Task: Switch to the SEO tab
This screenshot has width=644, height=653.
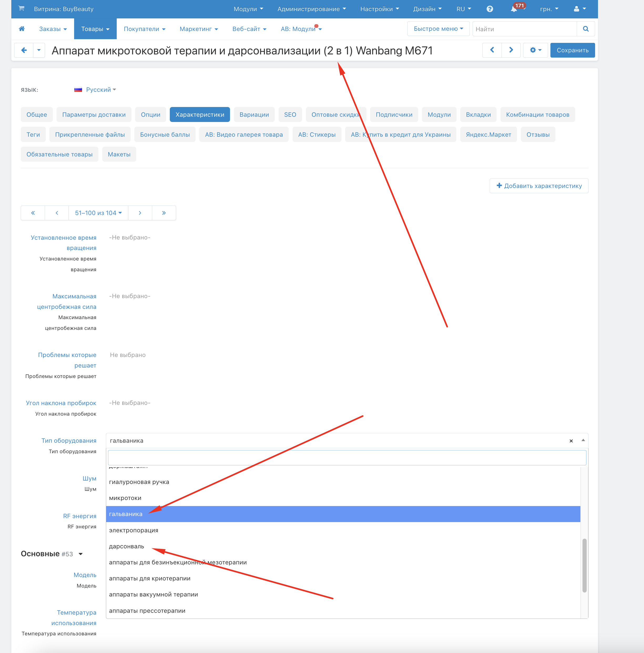Action: [x=290, y=115]
